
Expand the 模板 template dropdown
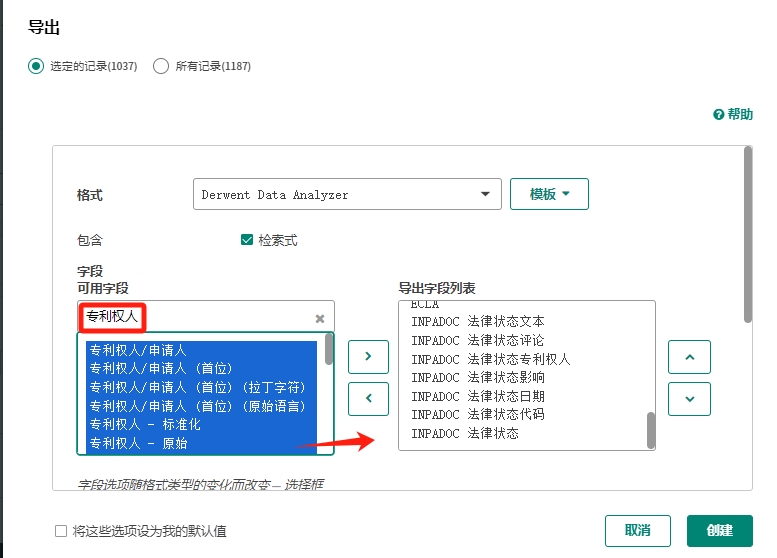coord(549,194)
